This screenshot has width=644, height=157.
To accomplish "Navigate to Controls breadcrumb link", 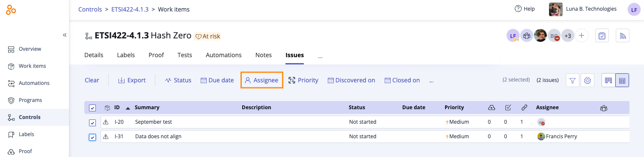I will click(90, 9).
